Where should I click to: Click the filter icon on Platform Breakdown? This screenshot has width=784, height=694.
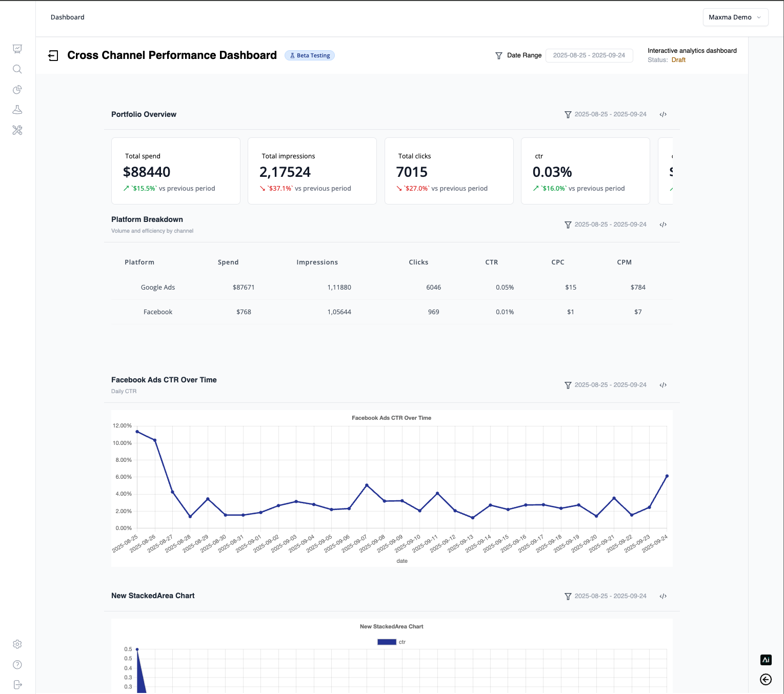(x=568, y=224)
